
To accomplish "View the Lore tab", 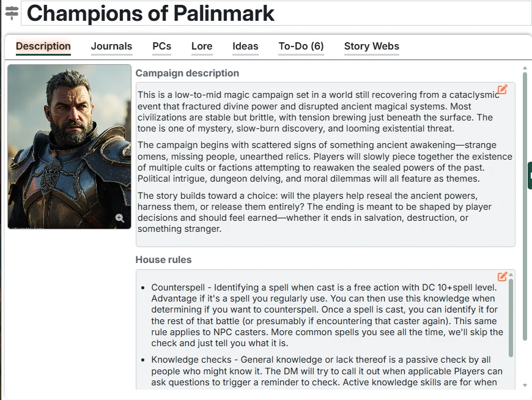I will pyautogui.click(x=202, y=46).
